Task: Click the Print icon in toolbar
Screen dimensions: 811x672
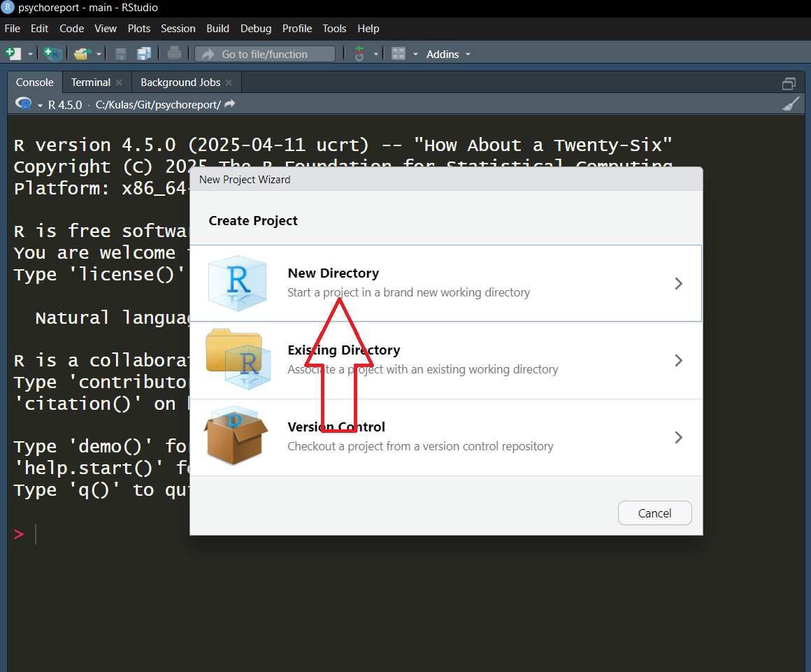Action: coord(175,54)
